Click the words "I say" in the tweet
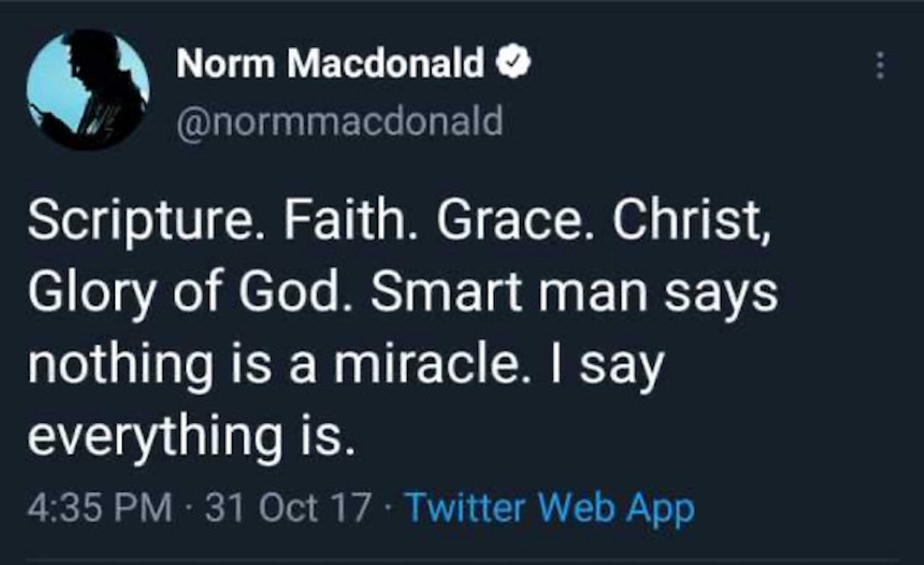The width and height of the screenshot is (924, 565). [x=607, y=366]
